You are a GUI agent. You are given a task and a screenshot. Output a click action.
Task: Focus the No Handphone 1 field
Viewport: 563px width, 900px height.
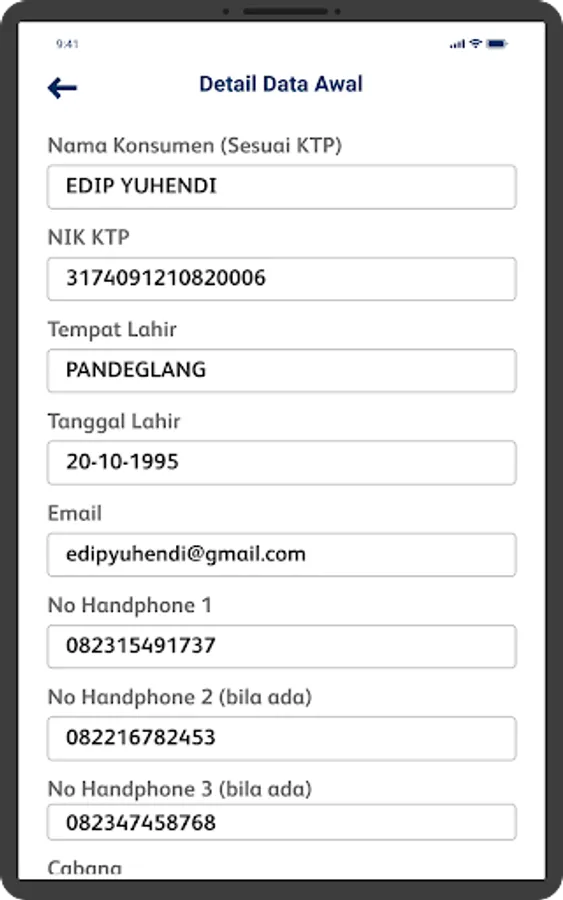[282, 647]
